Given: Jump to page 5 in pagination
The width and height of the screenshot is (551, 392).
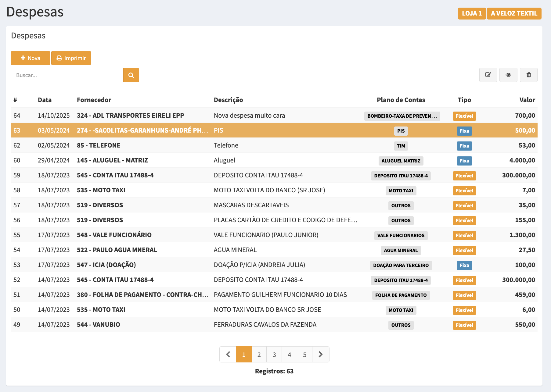Looking at the screenshot, I should point(304,354).
